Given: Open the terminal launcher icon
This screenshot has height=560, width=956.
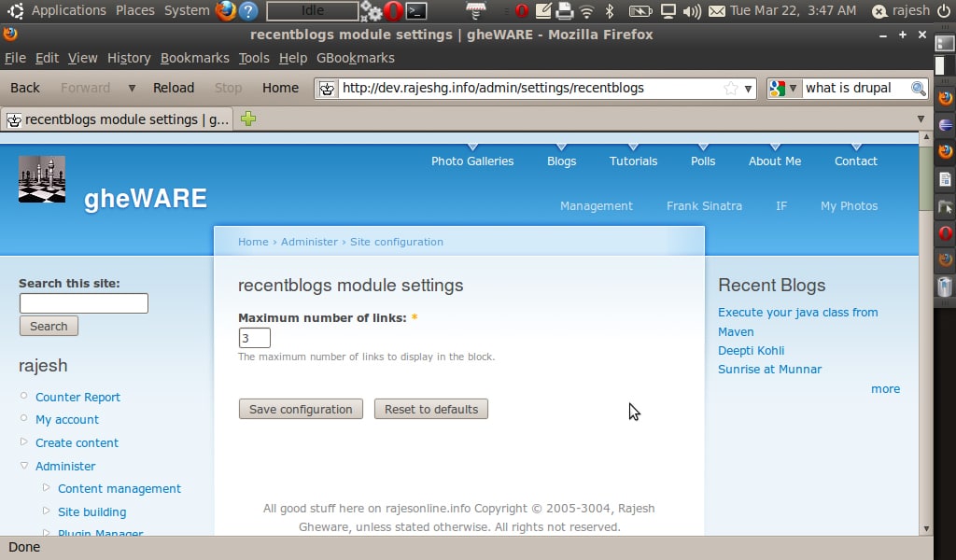Looking at the screenshot, I should click(416, 10).
